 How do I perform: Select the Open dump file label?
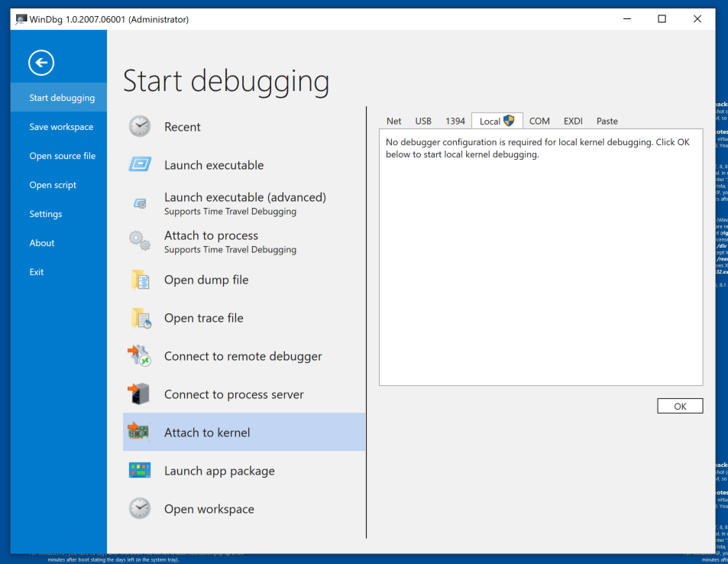(206, 280)
